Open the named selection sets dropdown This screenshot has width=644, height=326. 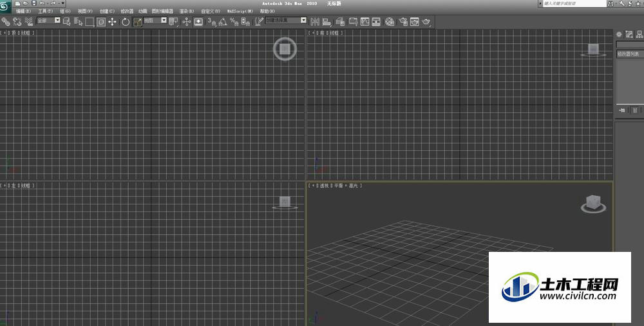coord(286,20)
